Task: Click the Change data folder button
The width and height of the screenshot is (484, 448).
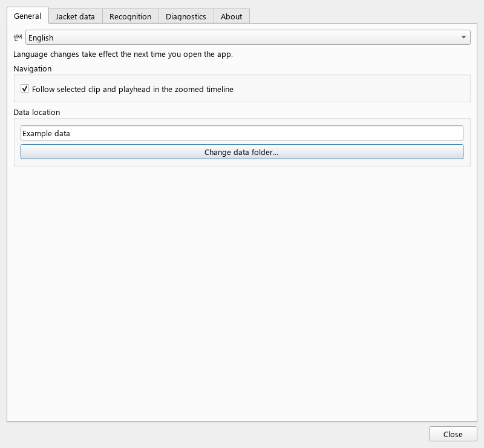Action: pyautogui.click(x=242, y=152)
